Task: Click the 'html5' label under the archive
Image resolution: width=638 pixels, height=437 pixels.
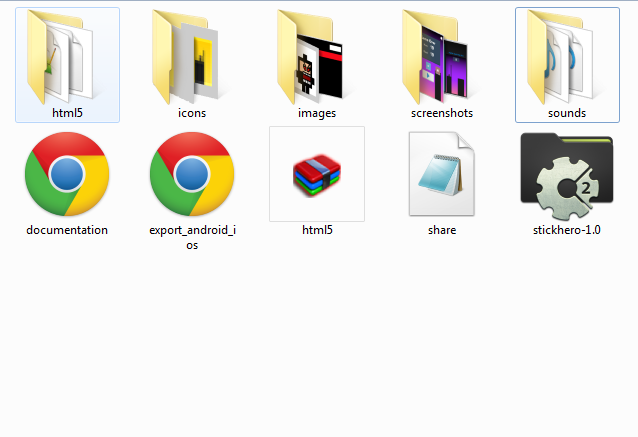Action: point(317,230)
